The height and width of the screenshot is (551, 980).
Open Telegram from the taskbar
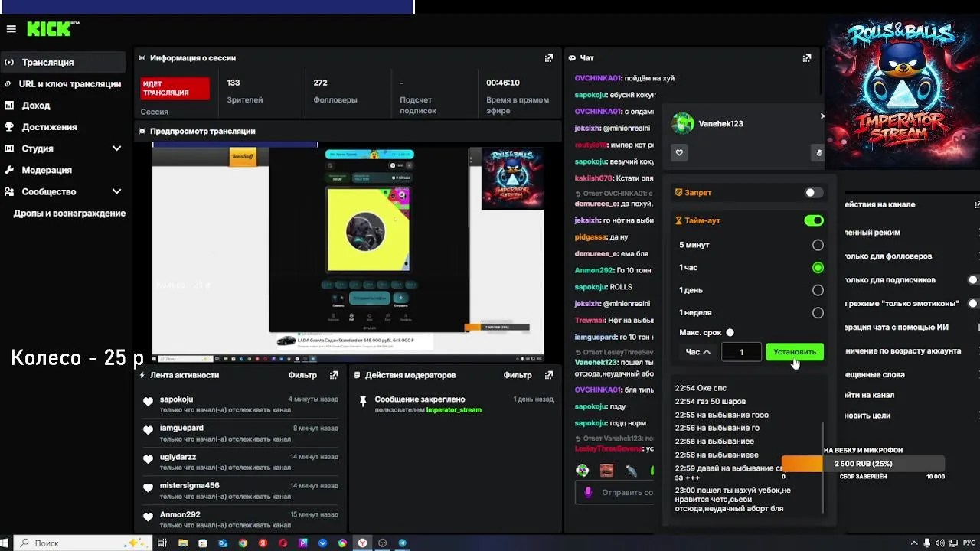[403, 543]
